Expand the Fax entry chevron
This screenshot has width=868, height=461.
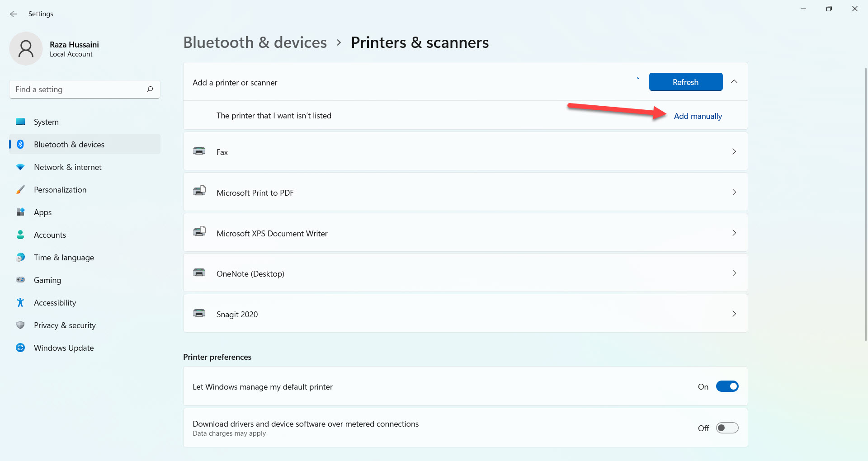tap(734, 151)
